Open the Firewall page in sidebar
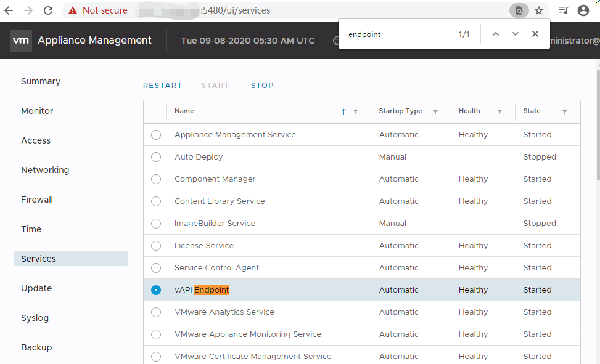Image resolution: width=600 pixels, height=364 pixels. coord(37,200)
